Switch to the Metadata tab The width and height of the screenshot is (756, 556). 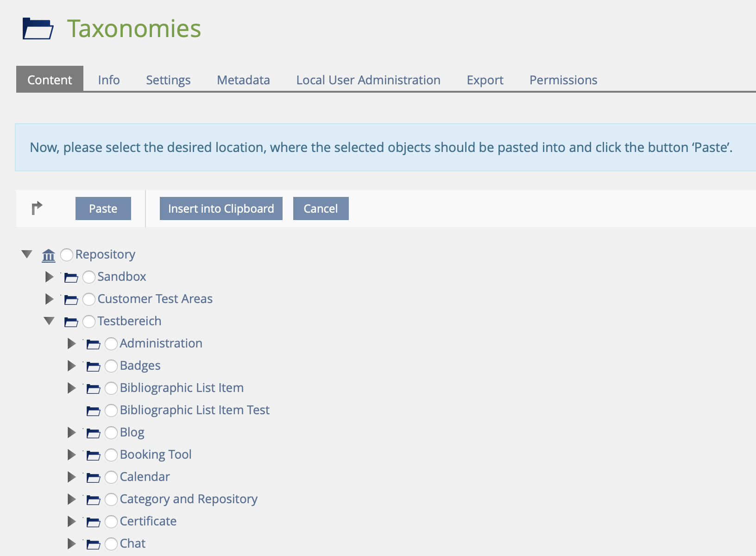pos(243,80)
